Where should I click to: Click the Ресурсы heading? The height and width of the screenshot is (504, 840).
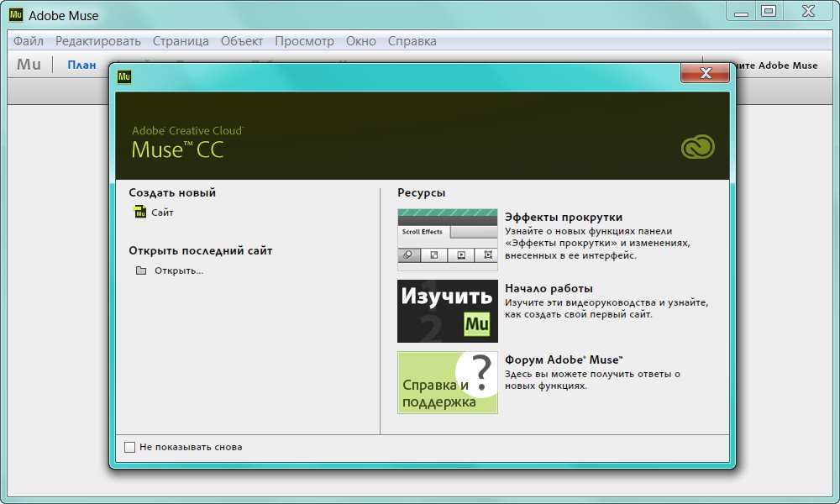[421, 193]
